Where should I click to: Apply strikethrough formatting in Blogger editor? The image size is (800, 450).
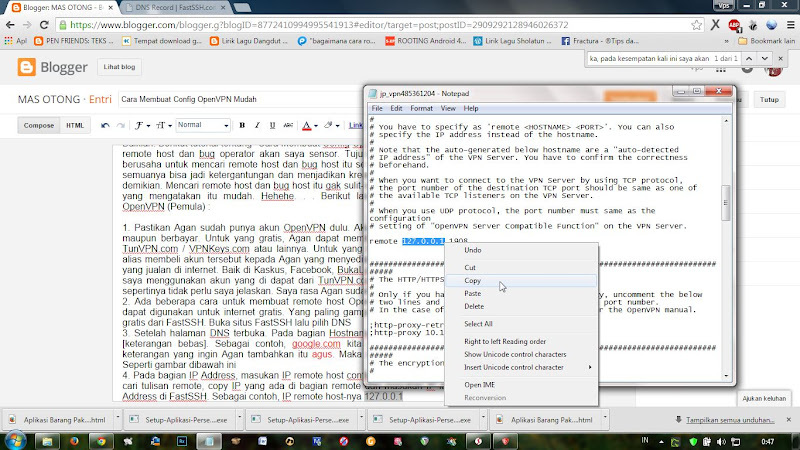coord(288,125)
